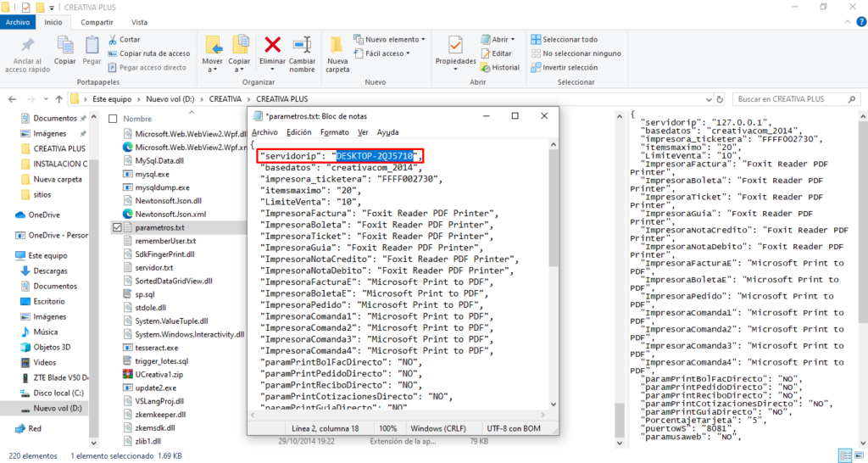This screenshot has height=463, width=868.
Task: Open Notepad's Formato menu
Action: click(x=334, y=132)
